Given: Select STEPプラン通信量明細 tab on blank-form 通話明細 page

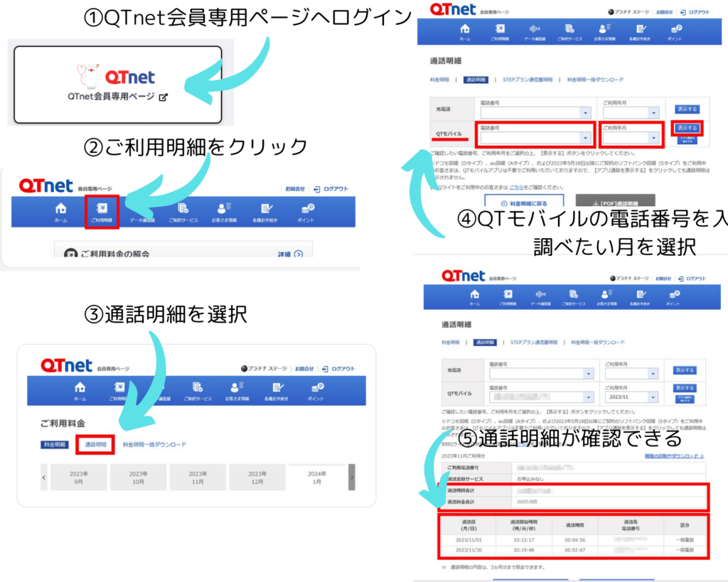Looking at the screenshot, I should pos(528,80).
